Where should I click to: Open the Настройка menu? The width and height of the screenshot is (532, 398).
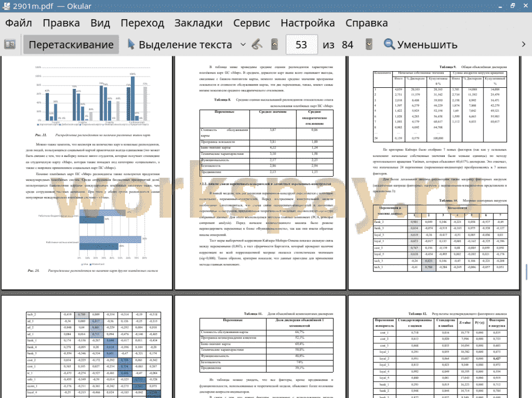click(307, 23)
